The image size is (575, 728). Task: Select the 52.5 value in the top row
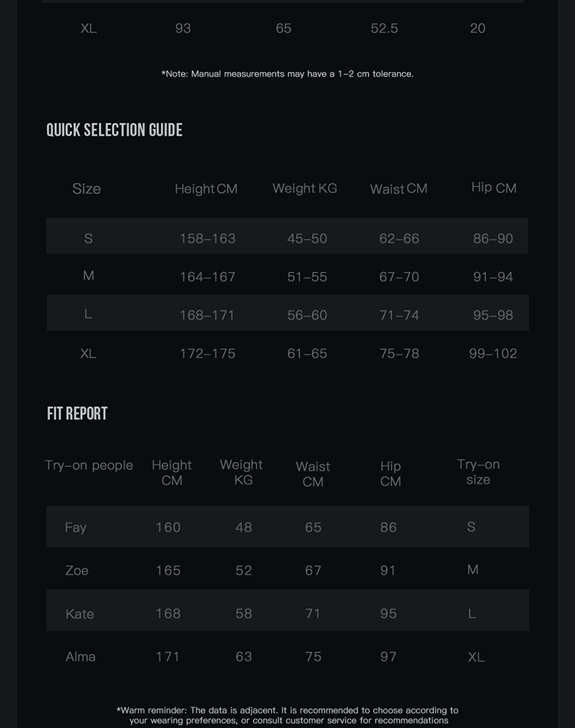coord(384,28)
